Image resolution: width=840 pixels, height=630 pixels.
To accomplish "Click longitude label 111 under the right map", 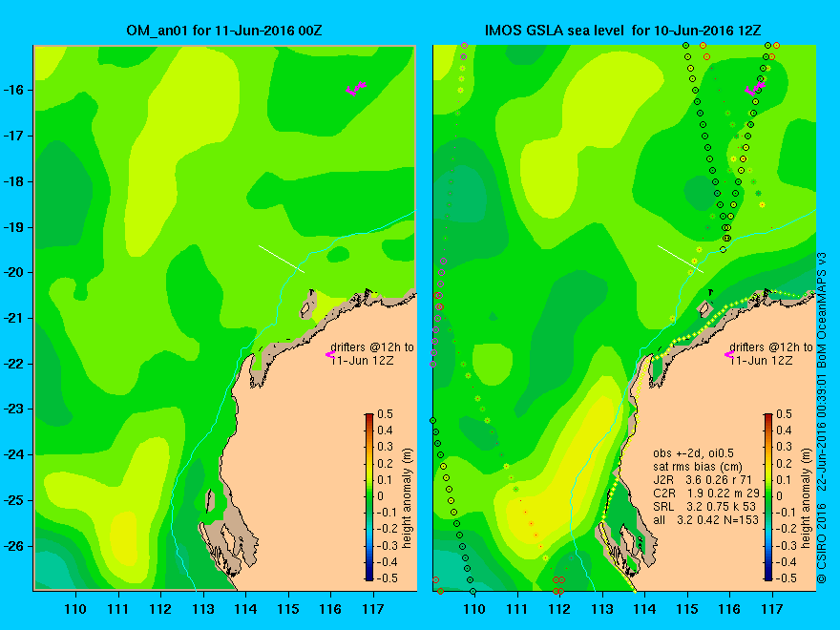I will click(517, 609).
